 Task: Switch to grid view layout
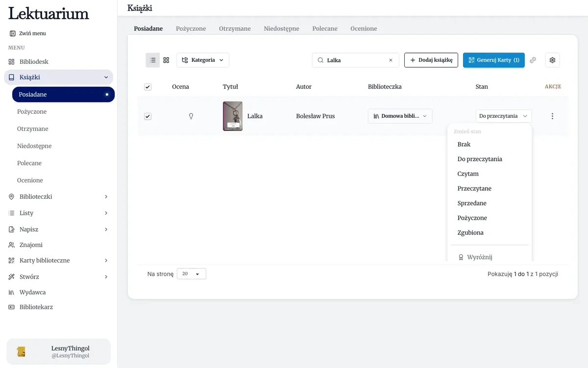(166, 60)
